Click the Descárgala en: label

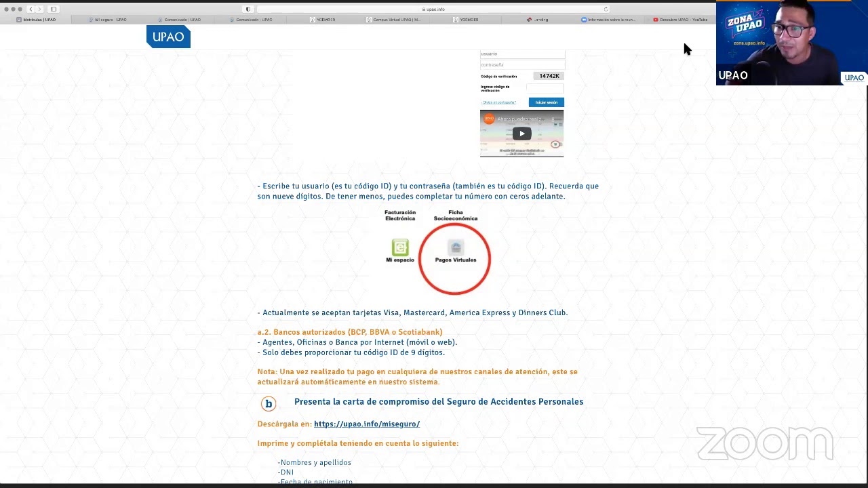pos(284,424)
